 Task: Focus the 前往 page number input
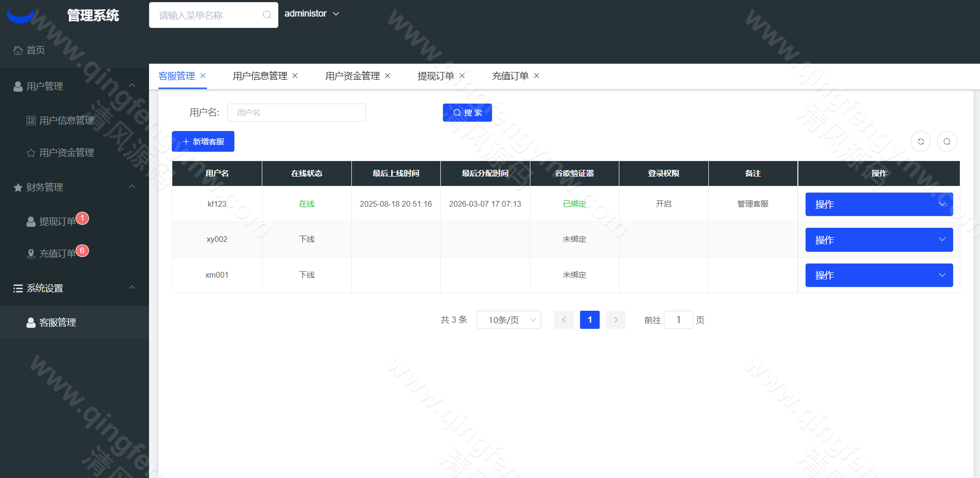coord(678,320)
